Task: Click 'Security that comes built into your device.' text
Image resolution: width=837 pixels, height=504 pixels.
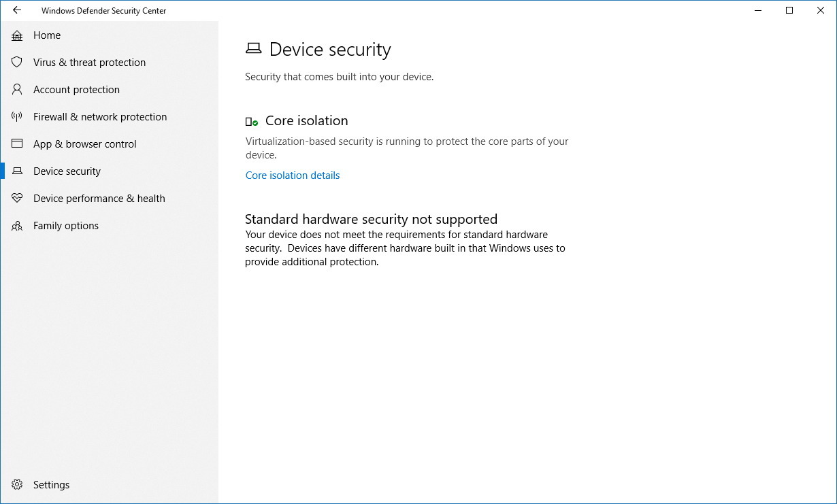Action: pos(339,77)
